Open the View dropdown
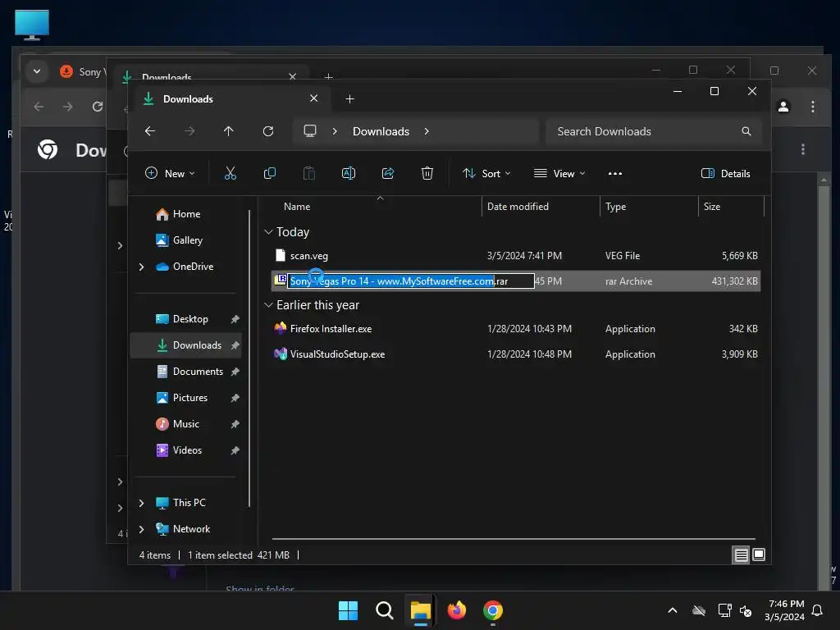This screenshot has width=840, height=630. pyautogui.click(x=559, y=173)
